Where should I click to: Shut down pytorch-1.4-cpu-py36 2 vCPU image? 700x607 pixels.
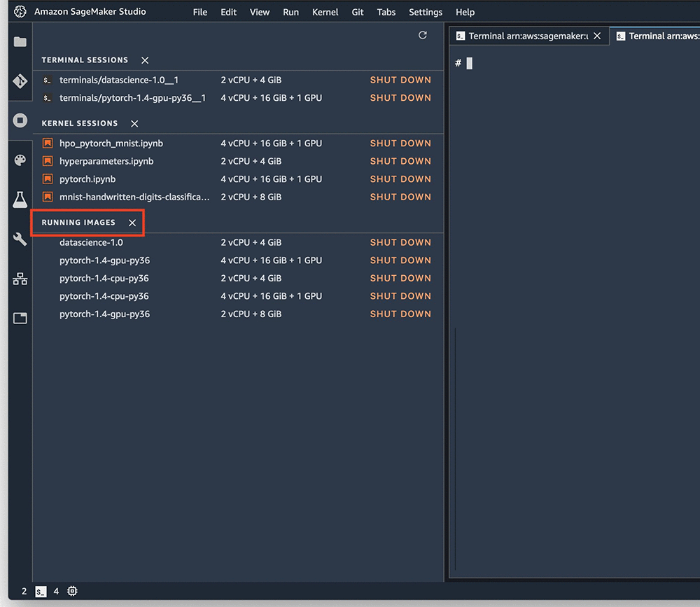click(400, 278)
